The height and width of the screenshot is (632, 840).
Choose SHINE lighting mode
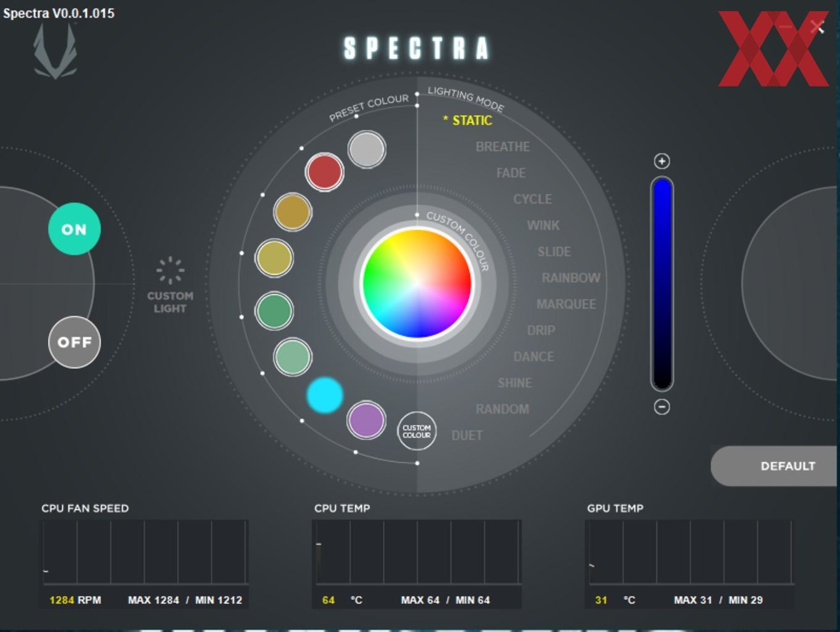pos(514,383)
